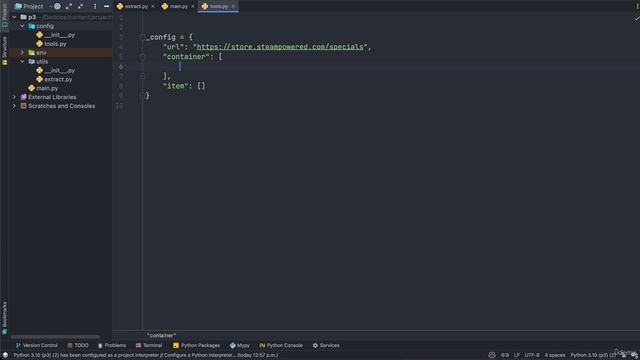
Task: Open Project panel options (three dots)
Action: pyautogui.click(x=95, y=6)
